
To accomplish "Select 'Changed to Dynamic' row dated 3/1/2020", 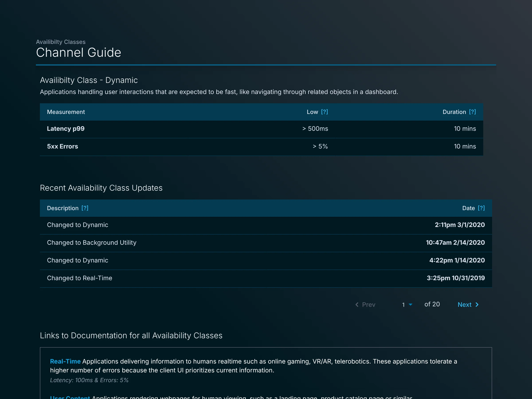I will (x=266, y=225).
